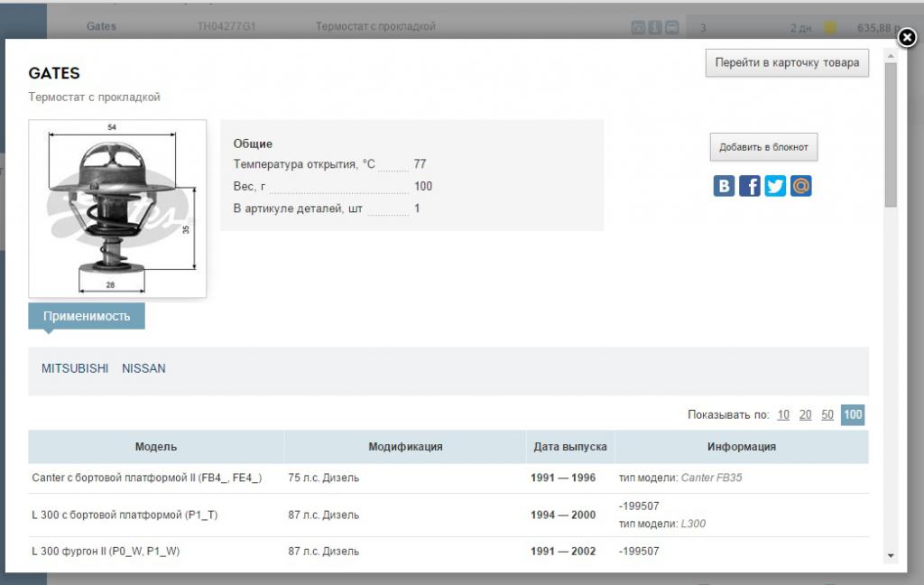Click the GATES heading

tap(54, 73)
